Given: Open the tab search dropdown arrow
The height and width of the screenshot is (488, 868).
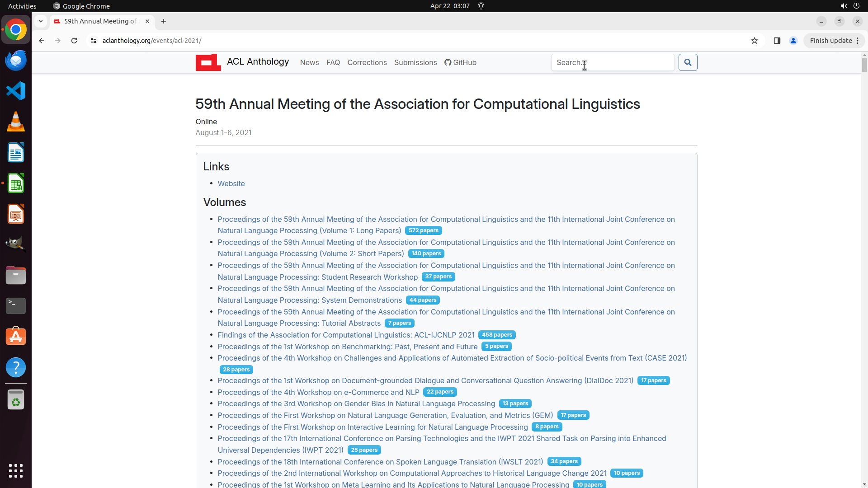Looking at the screenshot, I should coord(41,21).
